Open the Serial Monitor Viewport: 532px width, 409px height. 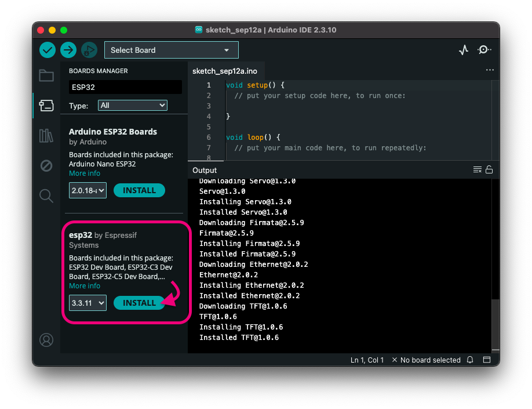point(484,50)
